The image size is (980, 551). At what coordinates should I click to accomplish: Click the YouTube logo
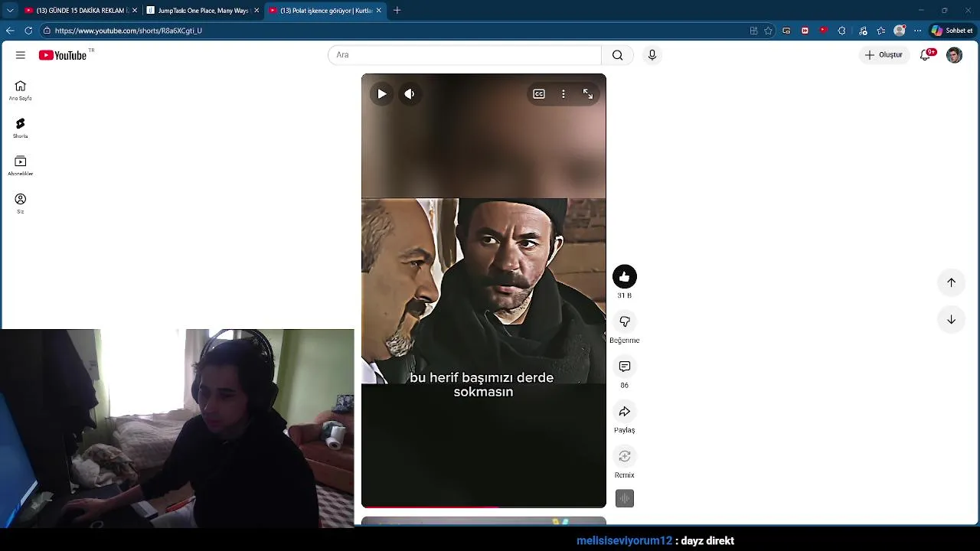63,55
